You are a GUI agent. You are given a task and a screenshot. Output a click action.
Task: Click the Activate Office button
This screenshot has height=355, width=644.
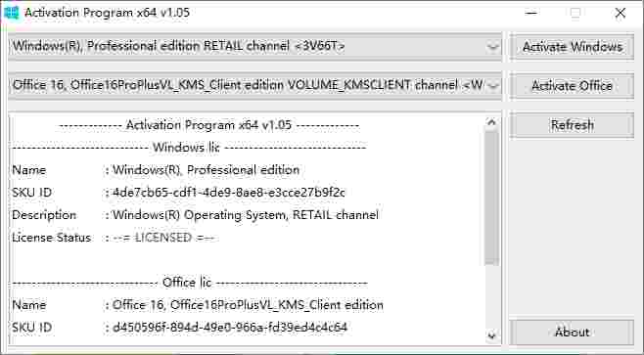click(572, 86)
